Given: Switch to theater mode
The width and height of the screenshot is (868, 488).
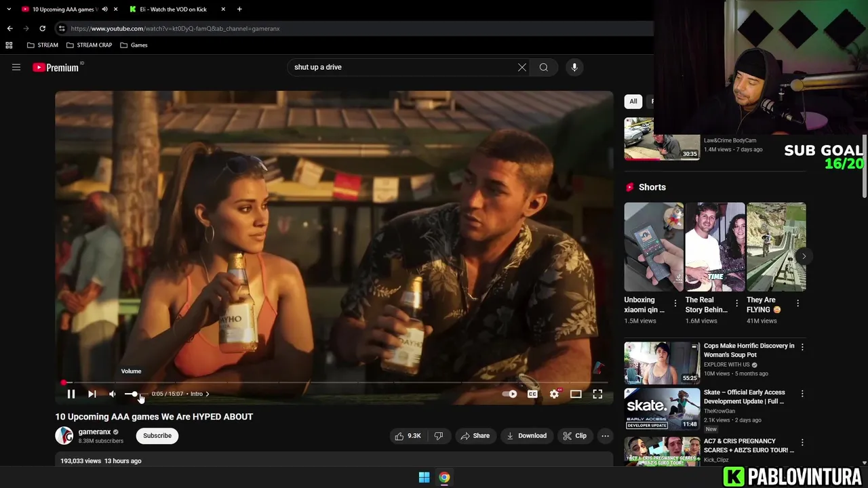Looking at the screenshot, I should click(576, 394).
